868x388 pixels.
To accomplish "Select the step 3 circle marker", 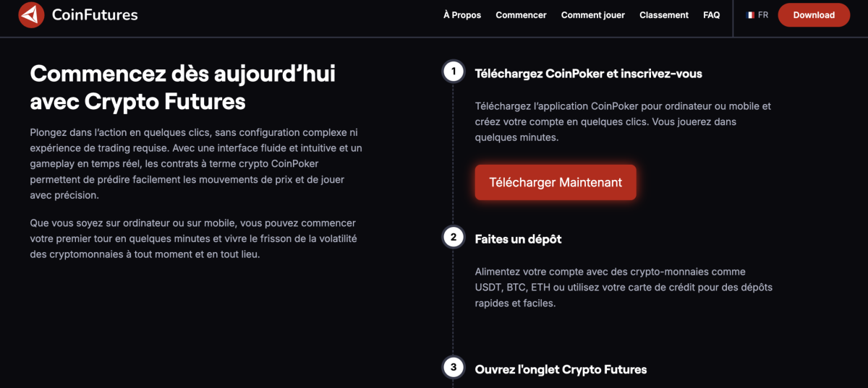I will [454, 368].
